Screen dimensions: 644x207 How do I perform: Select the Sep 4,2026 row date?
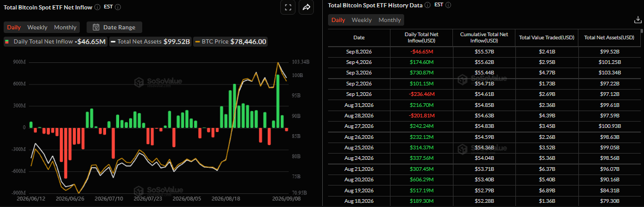click(359, 62)
